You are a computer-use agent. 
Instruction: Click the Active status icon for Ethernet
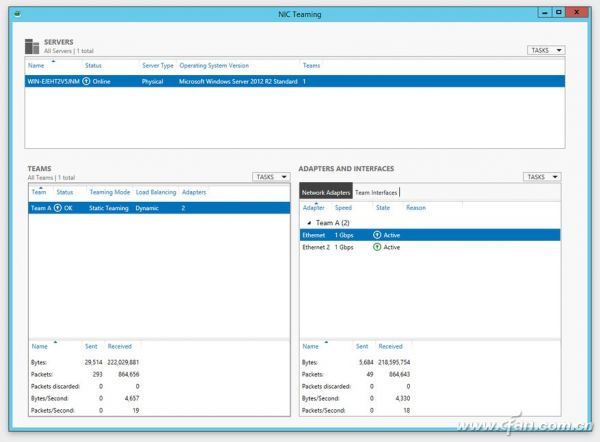pos(377,235)
